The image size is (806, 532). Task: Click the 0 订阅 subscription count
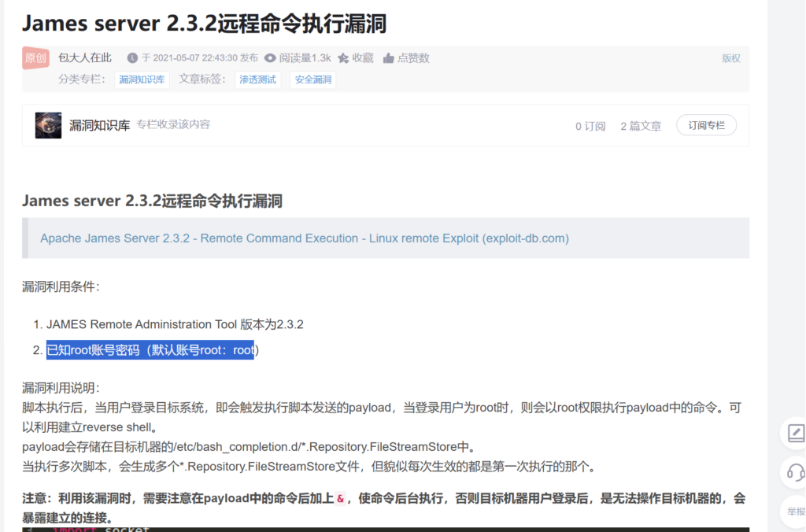click(x=590, y=126)
